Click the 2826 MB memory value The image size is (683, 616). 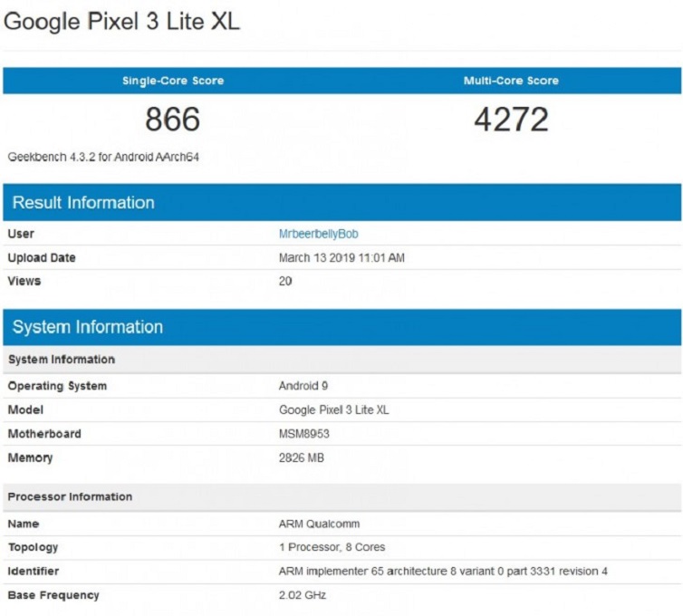[302, 457]
